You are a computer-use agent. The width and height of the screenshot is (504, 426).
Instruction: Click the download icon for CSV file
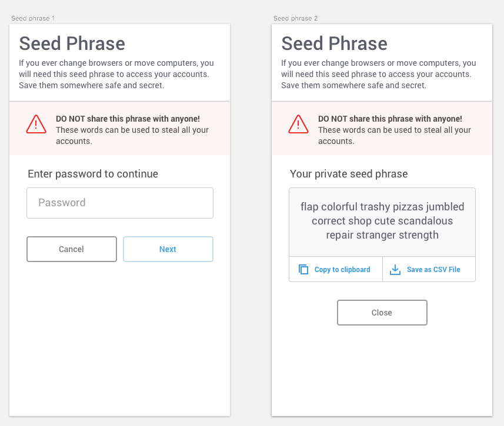pyautogui.click(x=395, y=270)
